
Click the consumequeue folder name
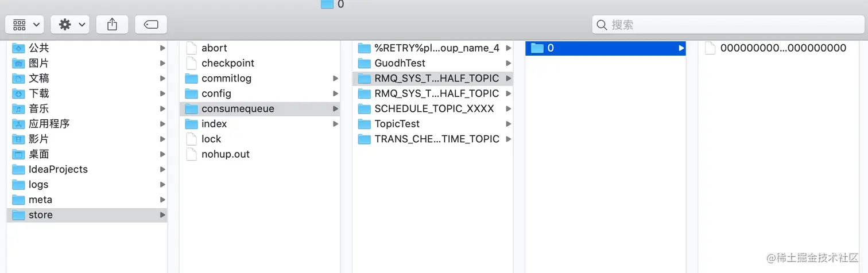238,109
